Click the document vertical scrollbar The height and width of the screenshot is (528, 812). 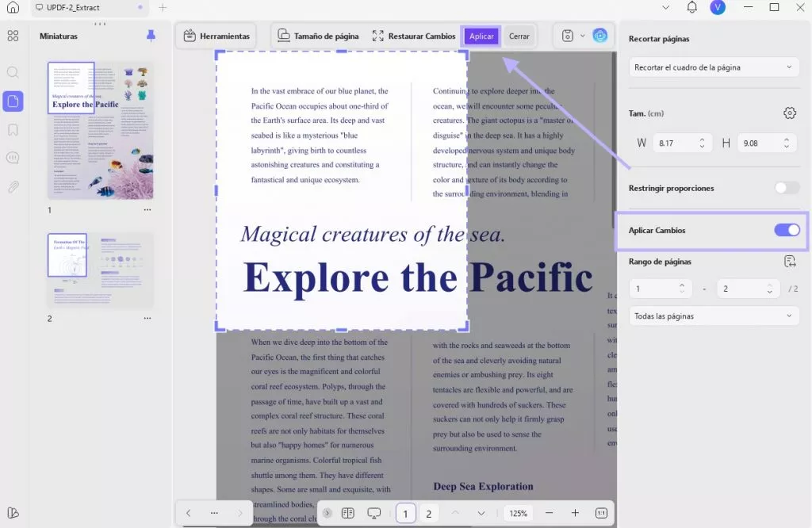615,140
